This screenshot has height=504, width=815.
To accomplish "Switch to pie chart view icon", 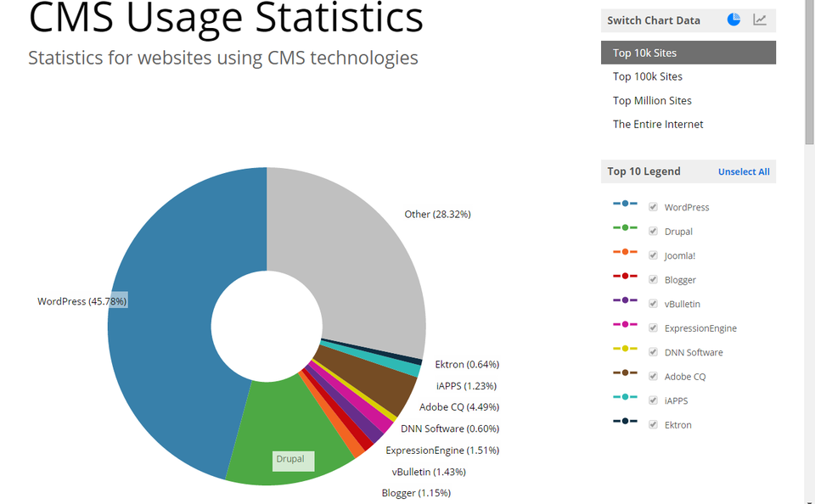I will 734,20.
